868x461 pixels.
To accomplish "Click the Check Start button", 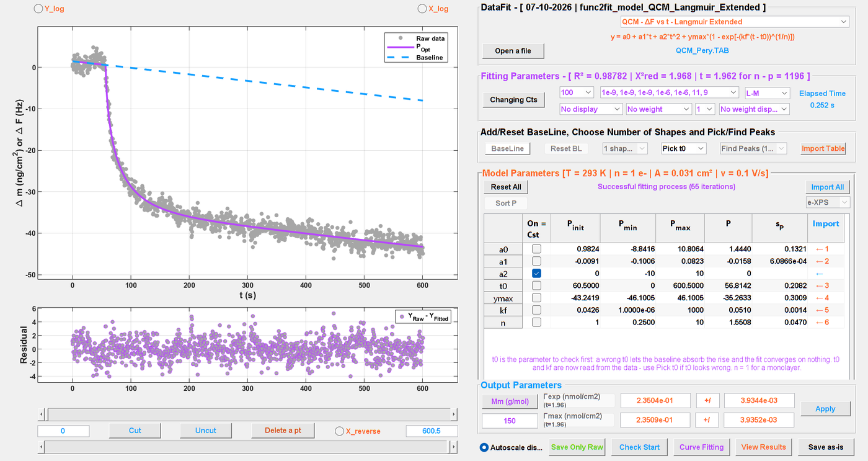I will click(639, 447).
